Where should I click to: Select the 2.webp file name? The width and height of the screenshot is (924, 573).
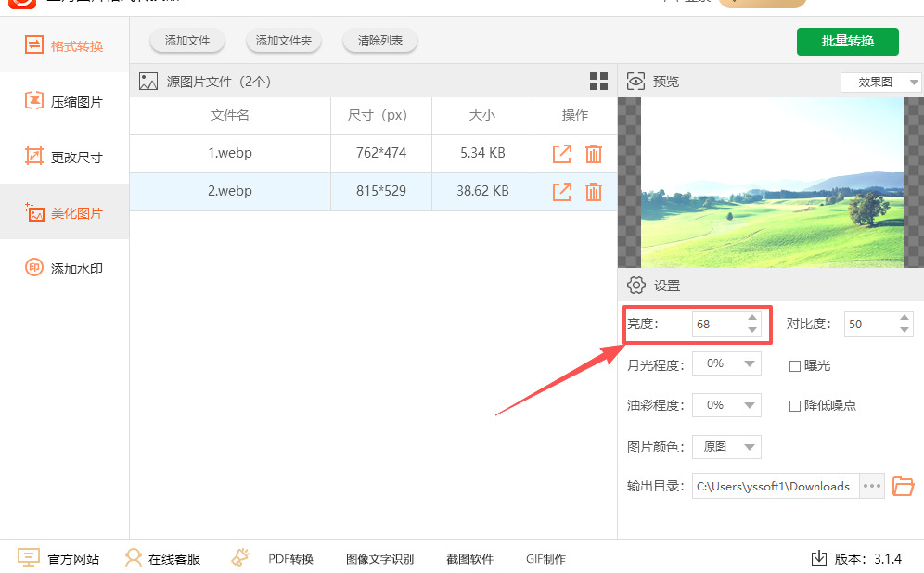coord(230,191)
